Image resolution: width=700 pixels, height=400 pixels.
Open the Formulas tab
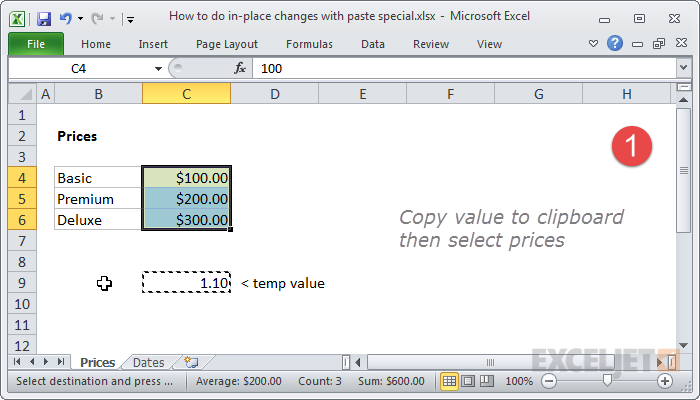[x=309, y=44]
